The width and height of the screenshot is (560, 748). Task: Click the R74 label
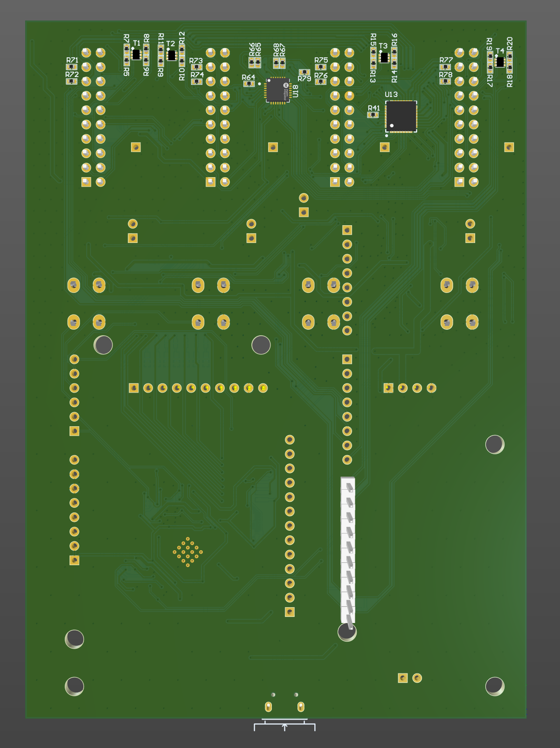[197, 75]
